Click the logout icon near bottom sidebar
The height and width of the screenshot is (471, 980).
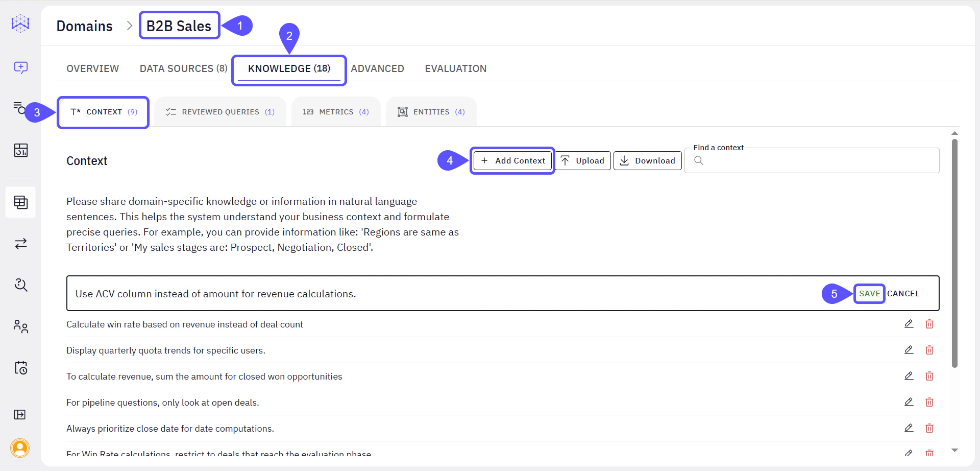point(20,414)
